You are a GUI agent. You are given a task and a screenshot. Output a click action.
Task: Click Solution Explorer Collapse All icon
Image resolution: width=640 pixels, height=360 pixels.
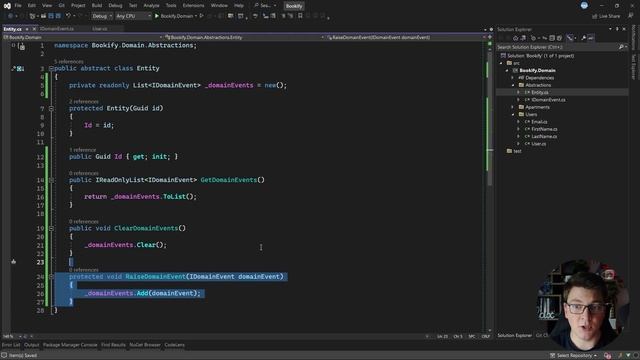click(x=552, y=38)
